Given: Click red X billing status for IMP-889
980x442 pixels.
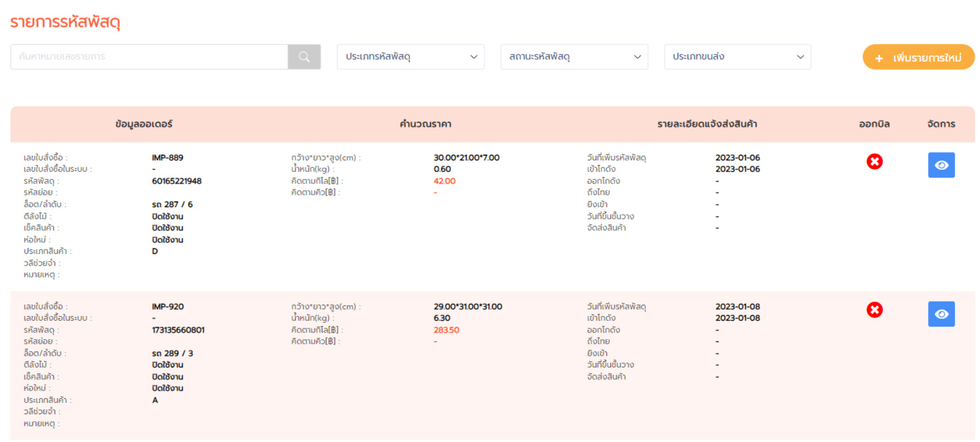Looking at the screenshot, I should 874,162.
